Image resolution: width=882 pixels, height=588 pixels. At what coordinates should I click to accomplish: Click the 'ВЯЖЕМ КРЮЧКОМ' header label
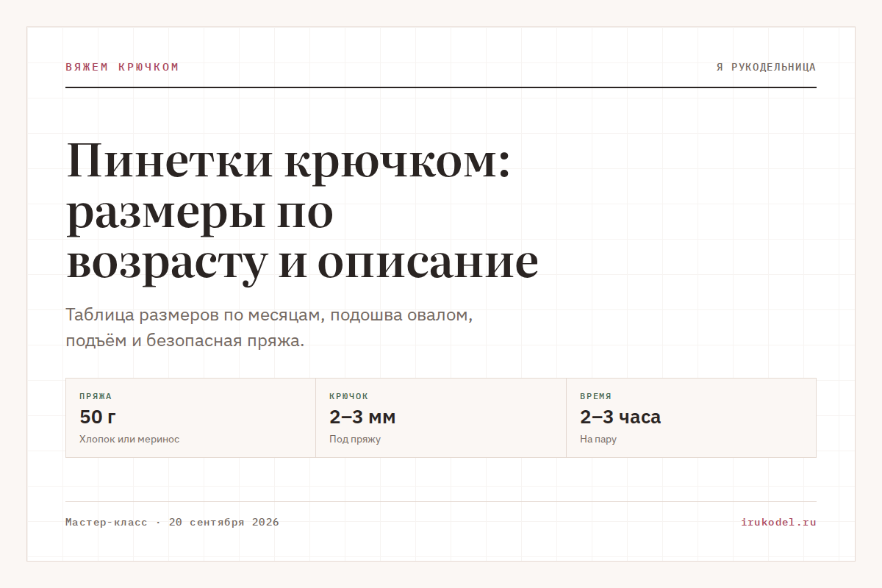[122, 67]
